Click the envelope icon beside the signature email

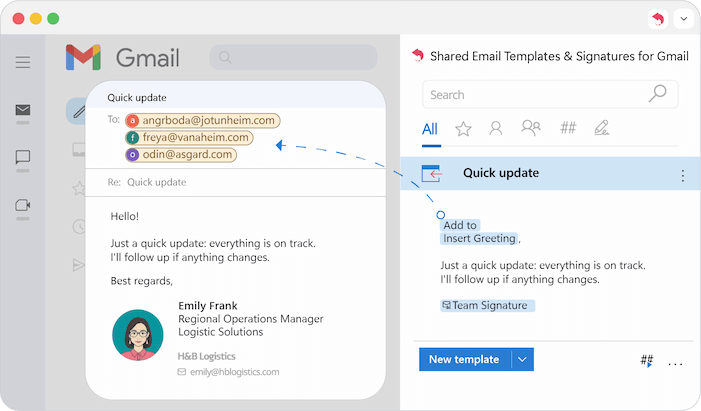pos(182,372)
